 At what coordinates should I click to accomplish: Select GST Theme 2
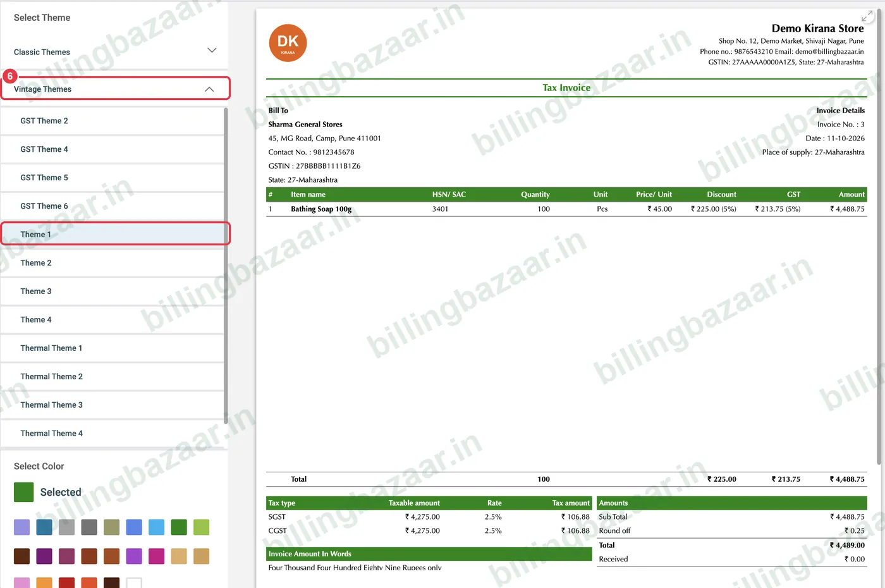[x=113, y=121]
